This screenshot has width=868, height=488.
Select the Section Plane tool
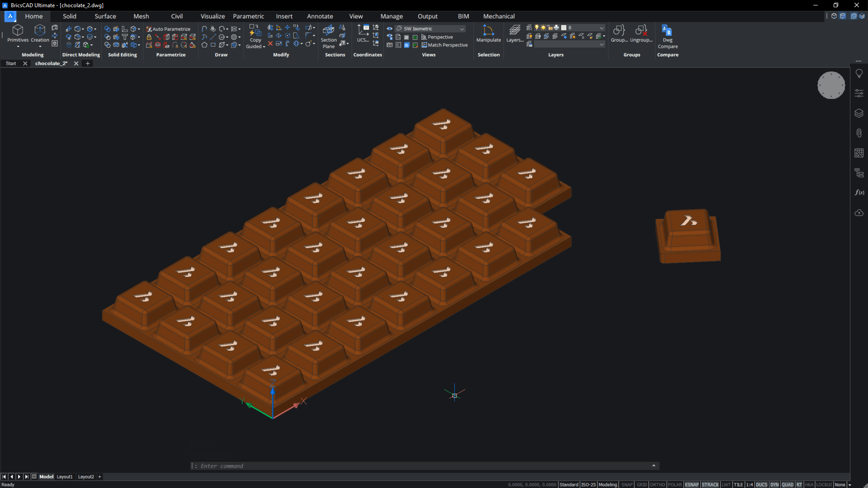point(328,36)
